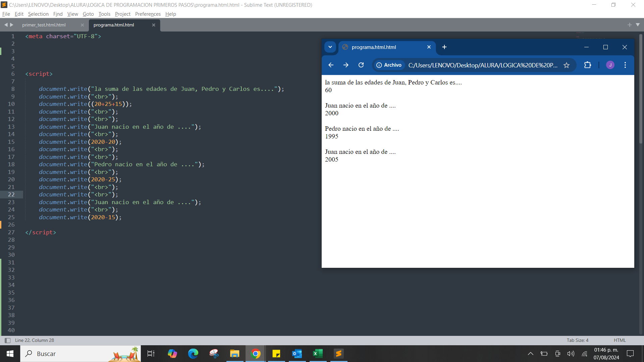The image size is (644, 362).
Task: Open the File menu in Sublime Text
Action: [x=6, y=14]
